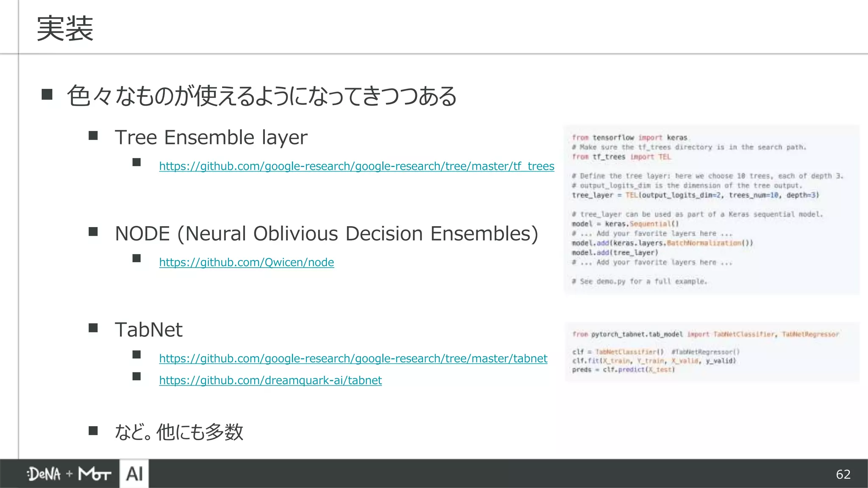
Task: Click the slide number 62
Action: [x=843, y=474]
